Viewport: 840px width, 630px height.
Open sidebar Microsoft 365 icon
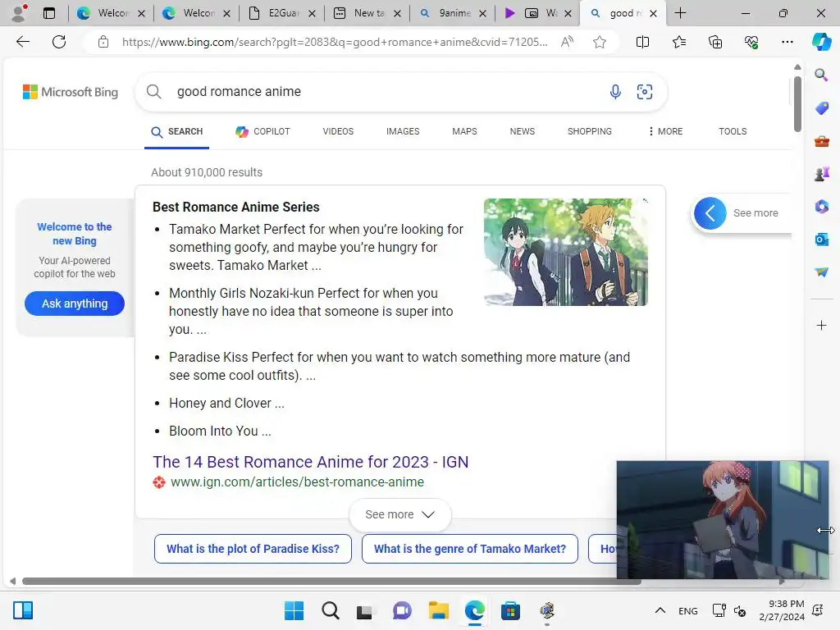[x=821, y=206]
